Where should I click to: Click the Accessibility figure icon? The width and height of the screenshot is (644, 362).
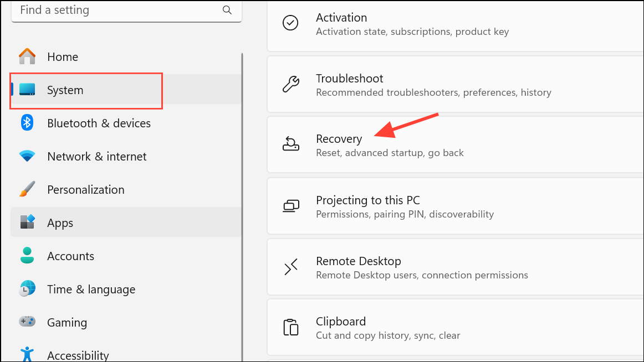[27, 354]
